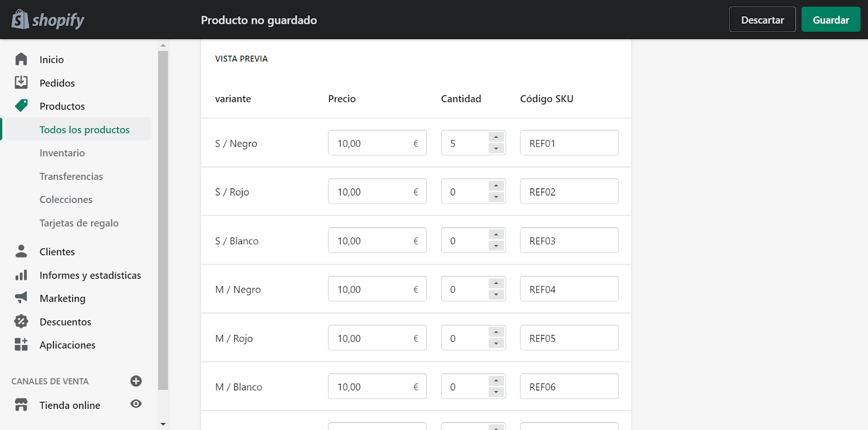Open the Clientes person icon

21,251
